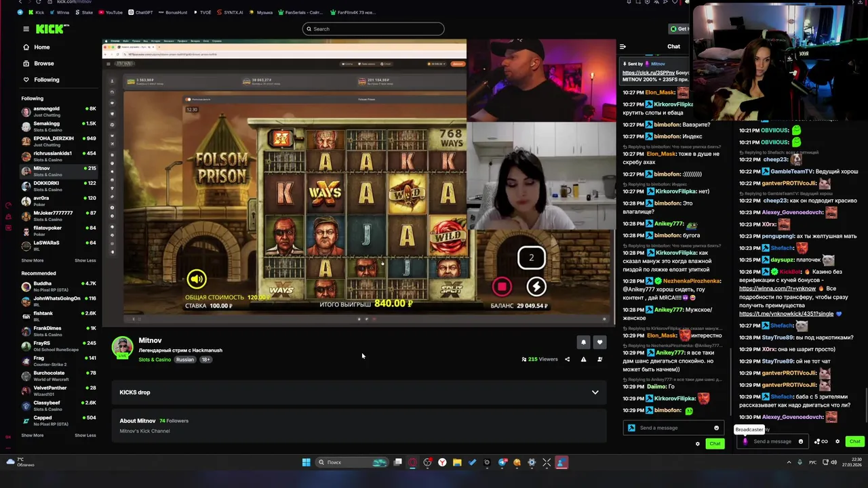Open recommended channel fishtank

click(x=58, y=315)
